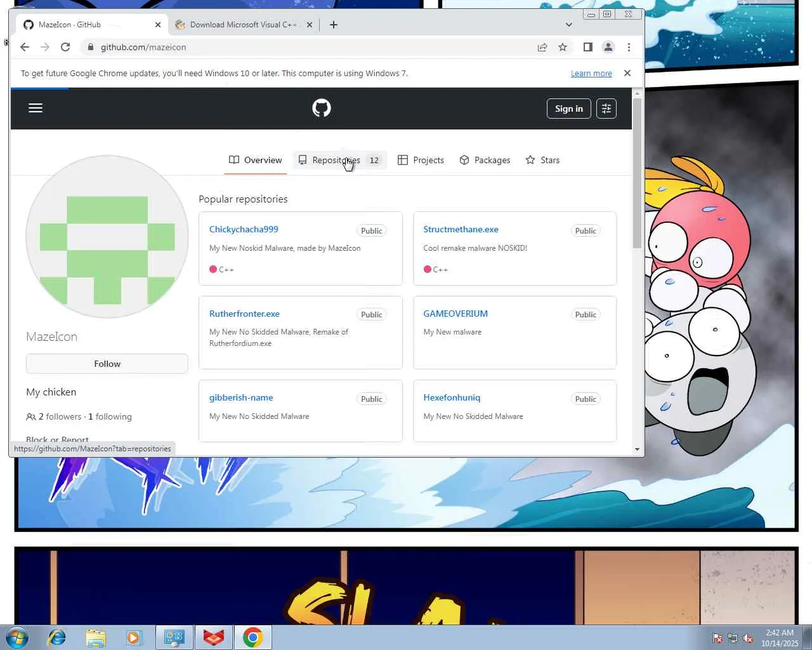The width and height of the screenshot is (812, 650).
Task: Bookmark this tab with the star icon
Action: point(563,47)
